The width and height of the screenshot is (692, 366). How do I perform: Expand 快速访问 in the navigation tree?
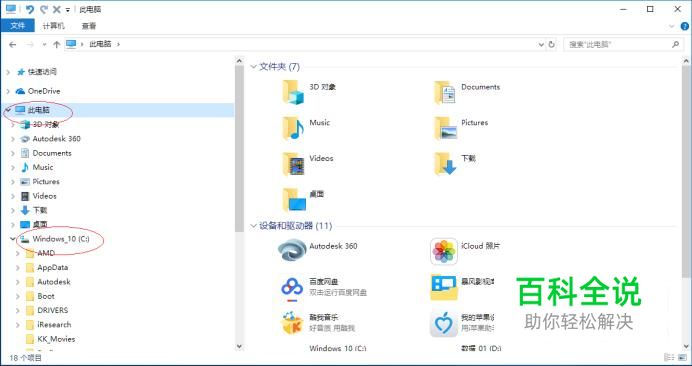tap(8, 72)
